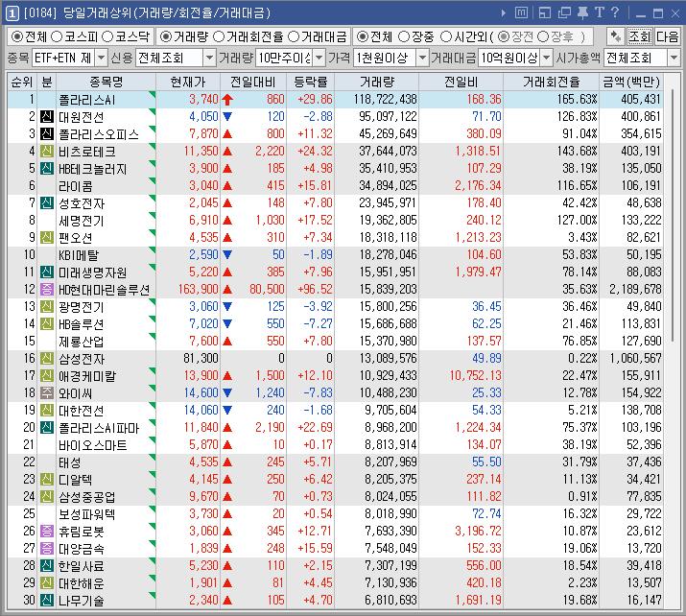Click the 신 badge on HB테크놀러지 row
Screen dimensions: 686x616
tap(47, 169)
